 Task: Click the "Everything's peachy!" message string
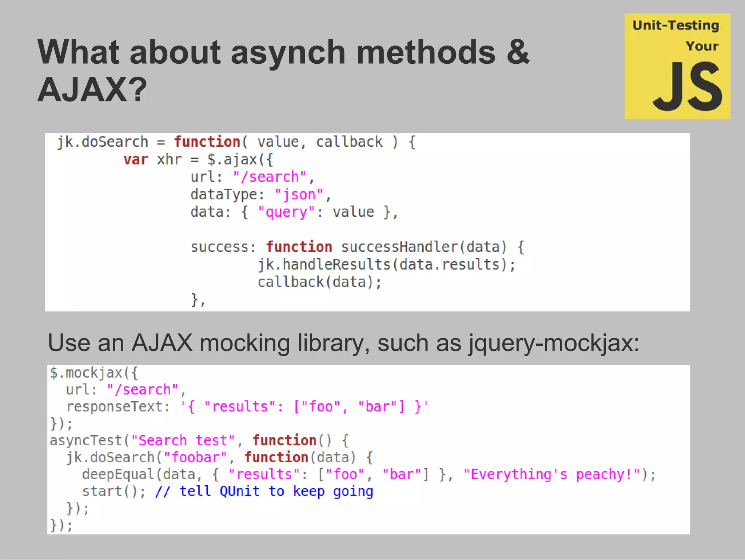(x=551, y=475)
